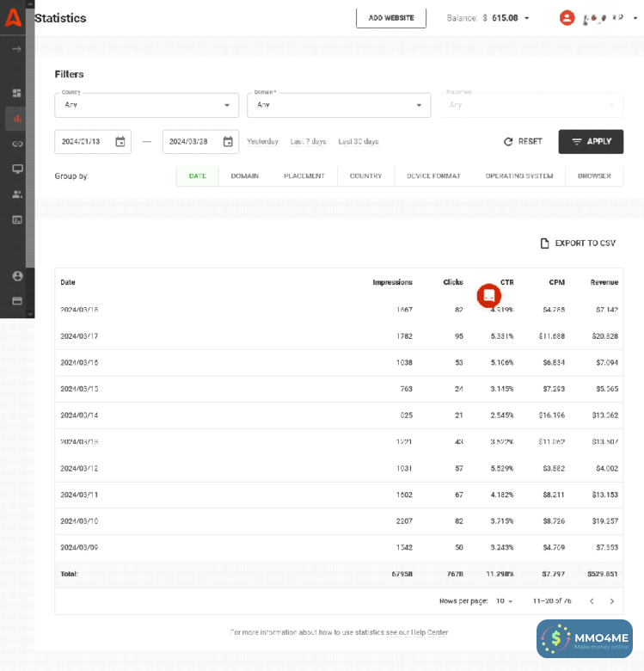The image size is (644, 671).
Task: Go to previous page of table
Action: coord(592,601)
